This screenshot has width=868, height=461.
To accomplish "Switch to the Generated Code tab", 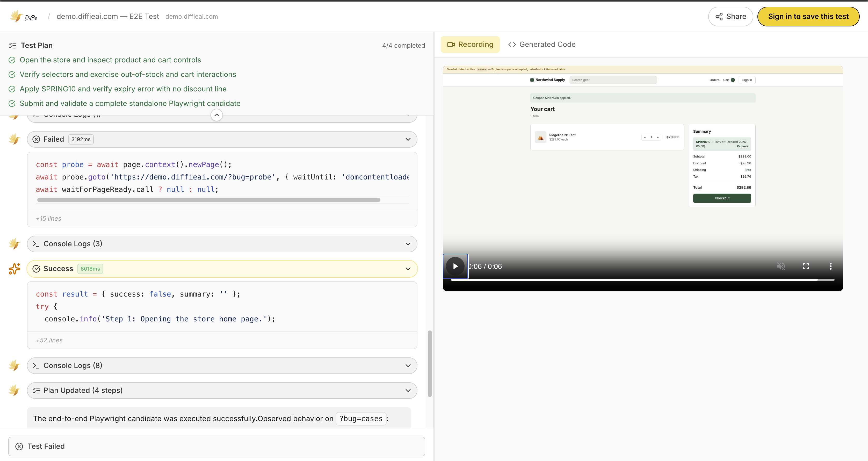I will pyautogui.click(x=542, y=45).
